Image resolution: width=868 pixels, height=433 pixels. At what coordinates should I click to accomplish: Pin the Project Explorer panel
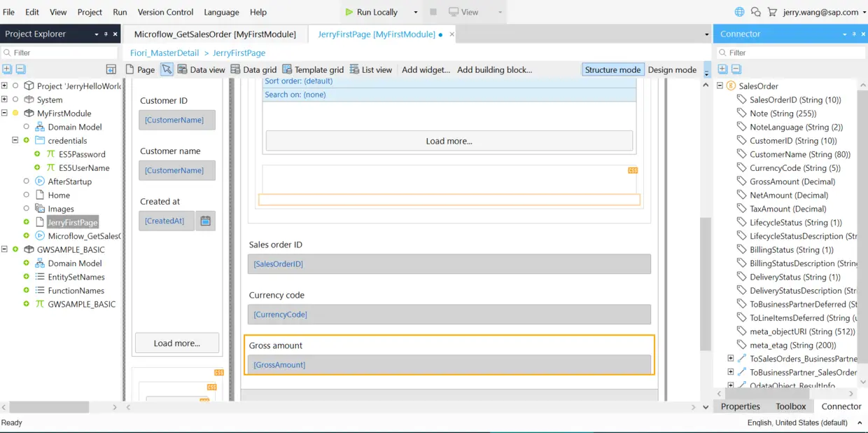pyautogui.click(x=106, y=34)
